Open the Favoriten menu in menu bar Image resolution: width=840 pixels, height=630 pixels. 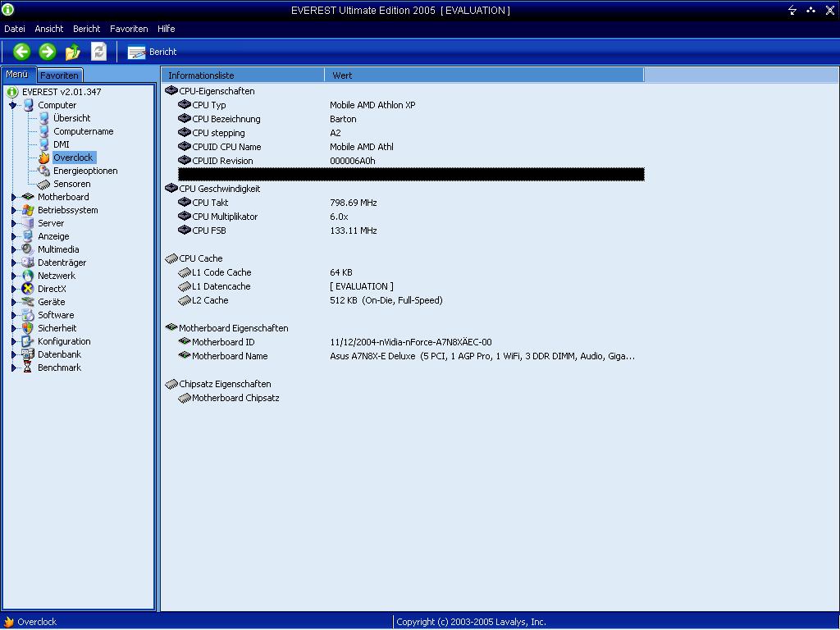point(129,29)
